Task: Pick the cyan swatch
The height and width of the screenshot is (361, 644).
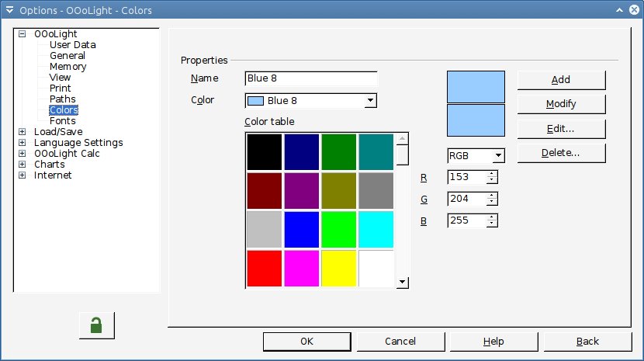Action: coord(376,230)
